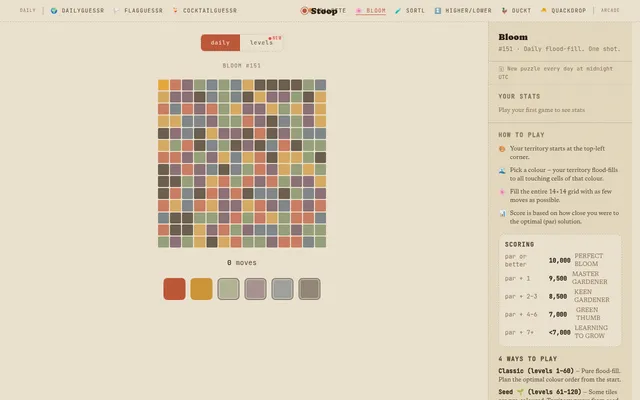The width and height of the screenshot is (640, 400).
Task: Click the seedling icon next to Seed
Action: pyautogui.click(x=520, y=392)
